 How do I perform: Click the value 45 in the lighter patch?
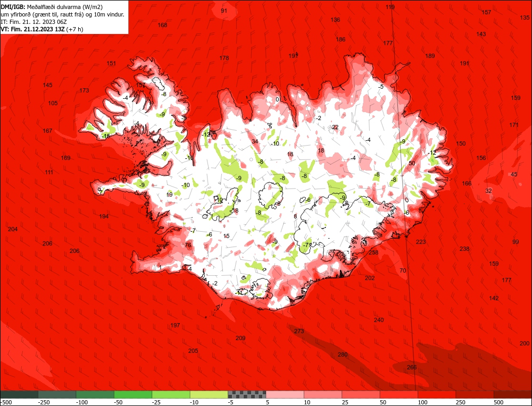coord(514,174)
